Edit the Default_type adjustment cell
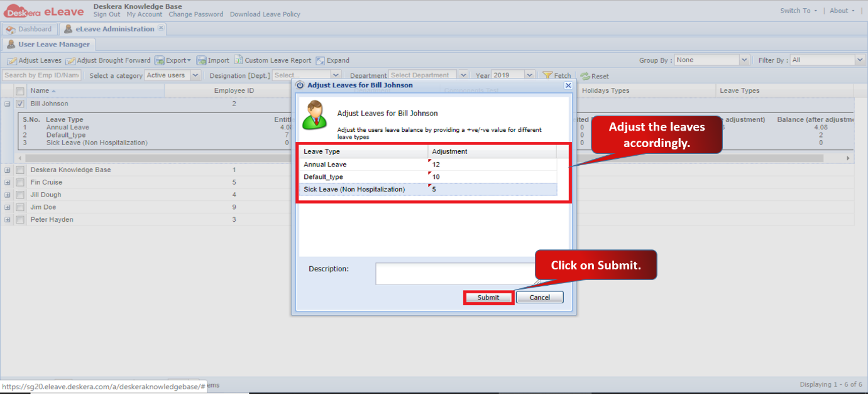 492,177
